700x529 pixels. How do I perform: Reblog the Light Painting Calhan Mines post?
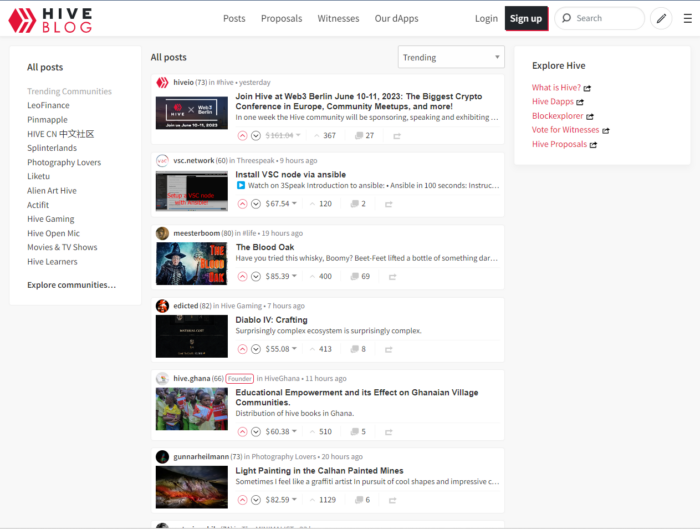[392, 500]
